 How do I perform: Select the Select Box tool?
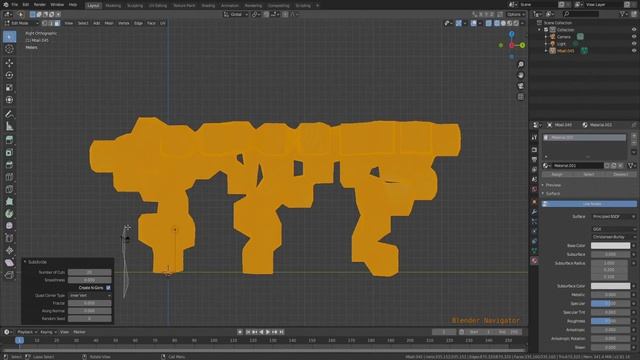click(x=9, y=37)
